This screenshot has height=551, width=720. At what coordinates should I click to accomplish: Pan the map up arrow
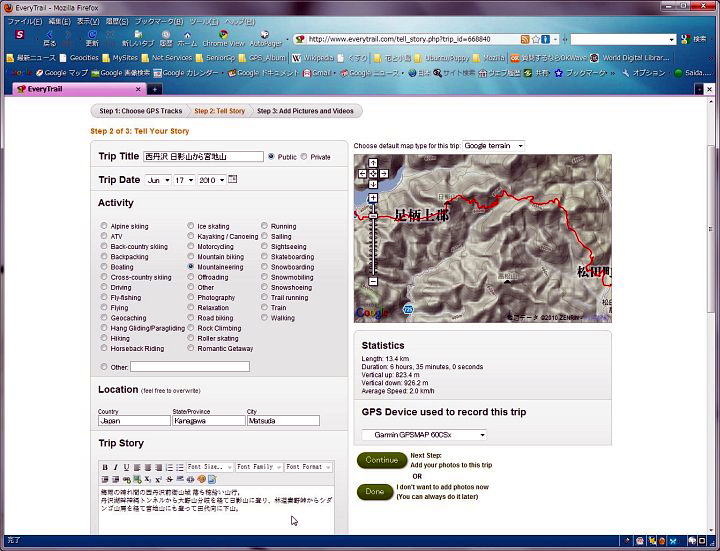pos(373,163)
